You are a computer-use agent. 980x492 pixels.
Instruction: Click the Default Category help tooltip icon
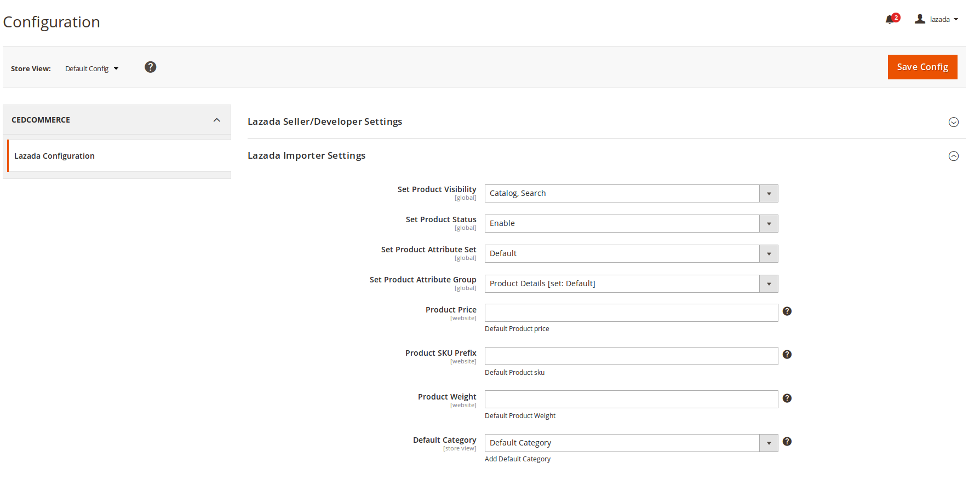tap(787, 442)
